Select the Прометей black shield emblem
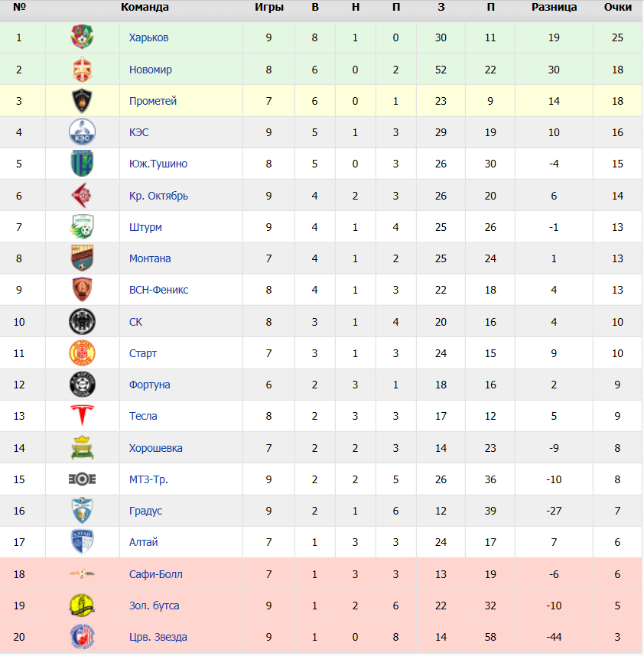The image size is (644, 656). click(x=82, y=101)
